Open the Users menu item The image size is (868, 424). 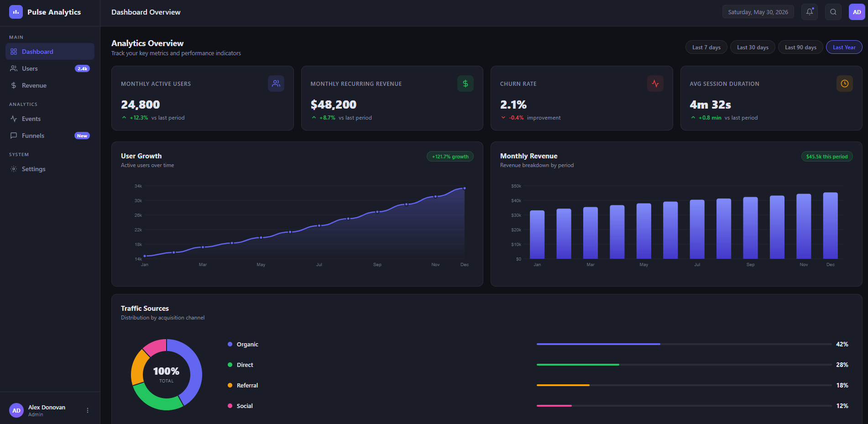pos(50,68)
